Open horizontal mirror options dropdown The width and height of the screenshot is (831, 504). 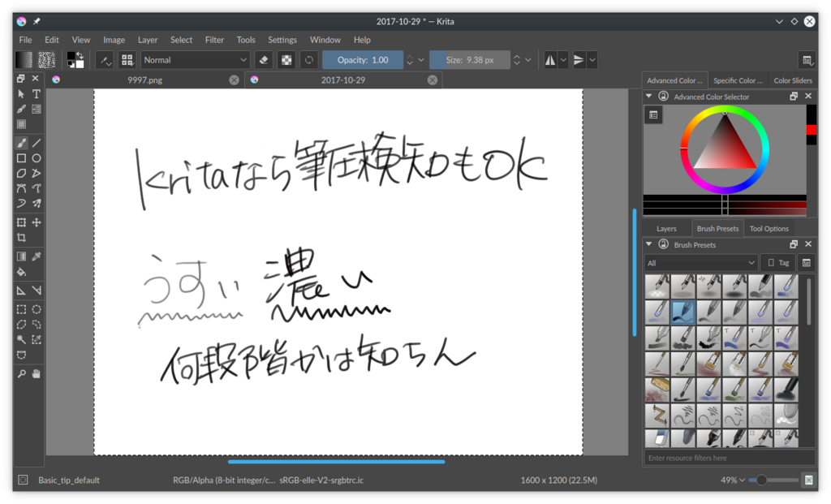pos(563,60)
